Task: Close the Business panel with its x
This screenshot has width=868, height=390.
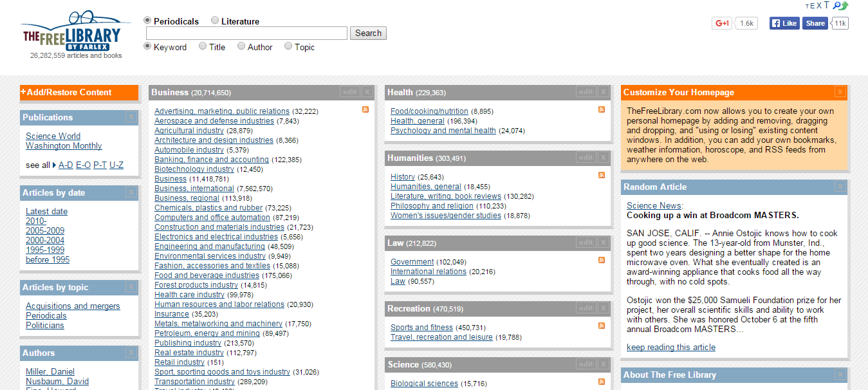Action: click(367, 92)
